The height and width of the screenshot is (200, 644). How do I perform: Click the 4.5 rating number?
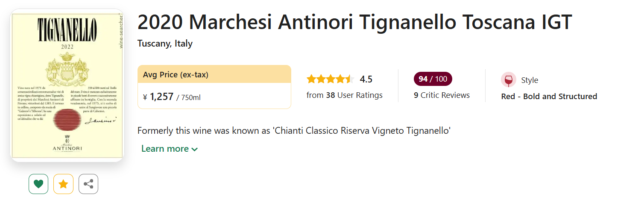point(366,79)
